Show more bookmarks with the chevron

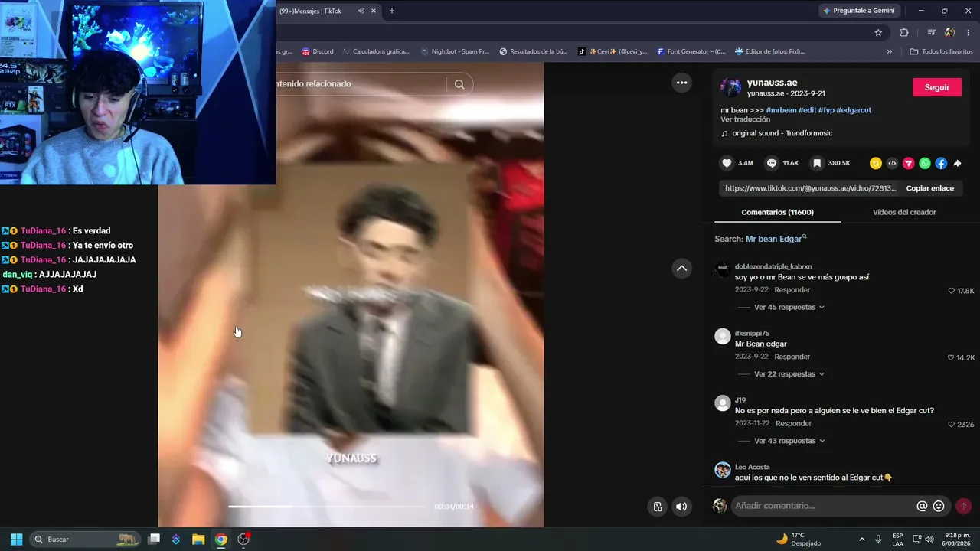(x=890, y=51)
